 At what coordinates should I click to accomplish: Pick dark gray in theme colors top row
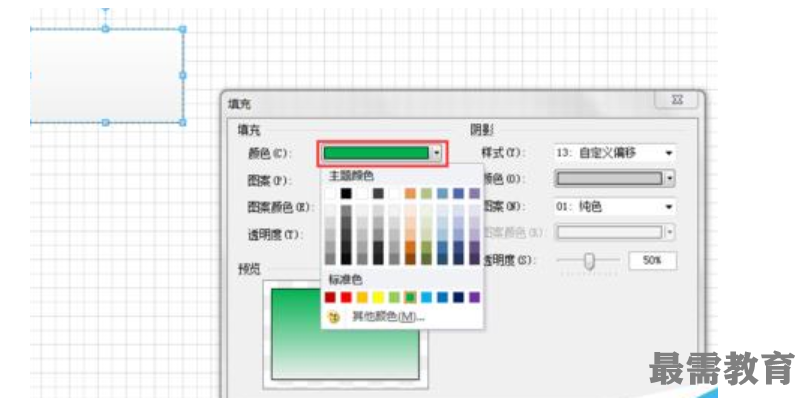[378, 193]
